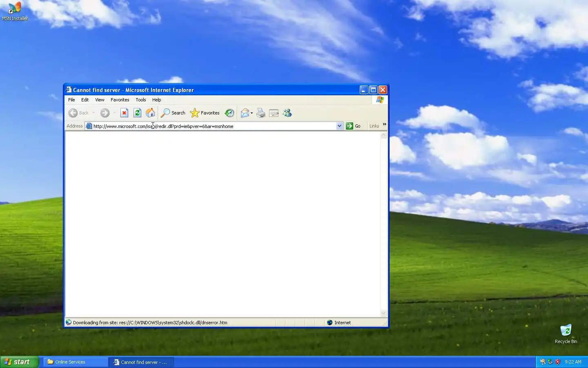Click the Forward arrow button
Viewport: 588px width, 368px height.
105,113
